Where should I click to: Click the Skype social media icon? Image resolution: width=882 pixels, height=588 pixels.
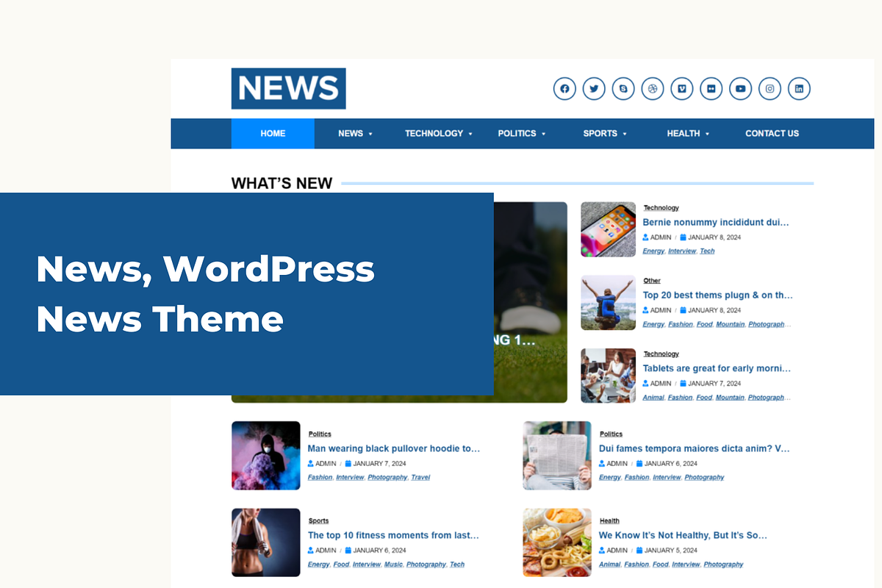tap(623, 88)
